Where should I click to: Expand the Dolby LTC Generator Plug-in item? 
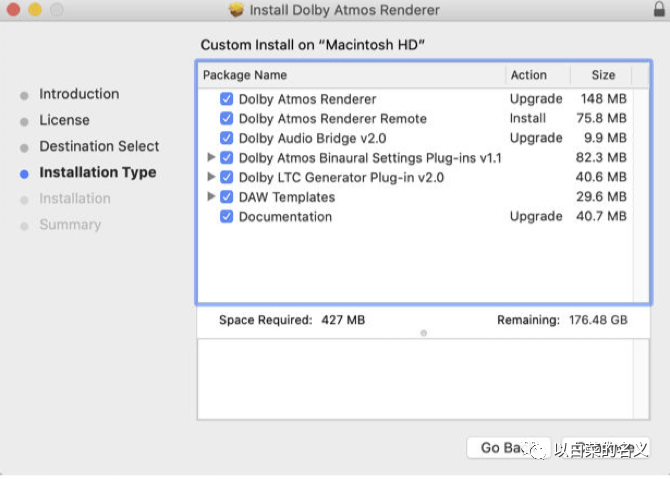(211, 177)
